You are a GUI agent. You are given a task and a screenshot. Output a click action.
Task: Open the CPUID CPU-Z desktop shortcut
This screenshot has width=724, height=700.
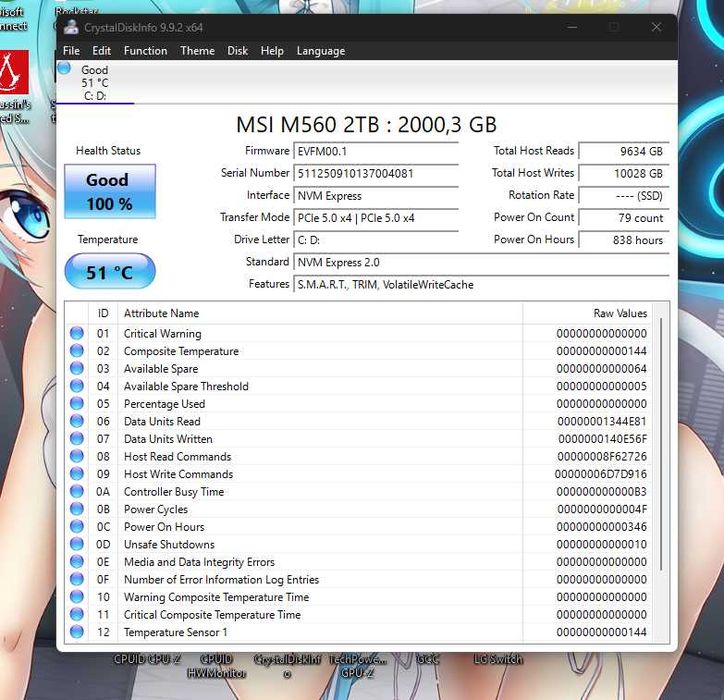tap(148, 659)
